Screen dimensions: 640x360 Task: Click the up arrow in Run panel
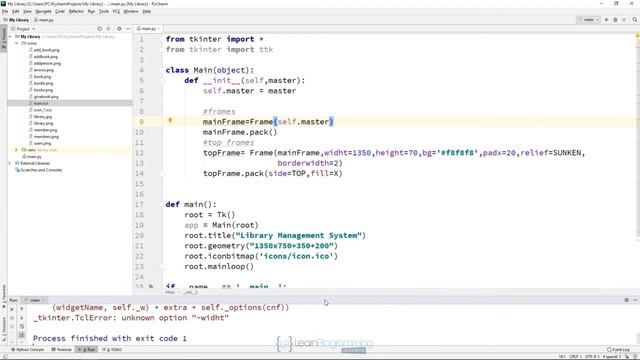coord(22,309)
